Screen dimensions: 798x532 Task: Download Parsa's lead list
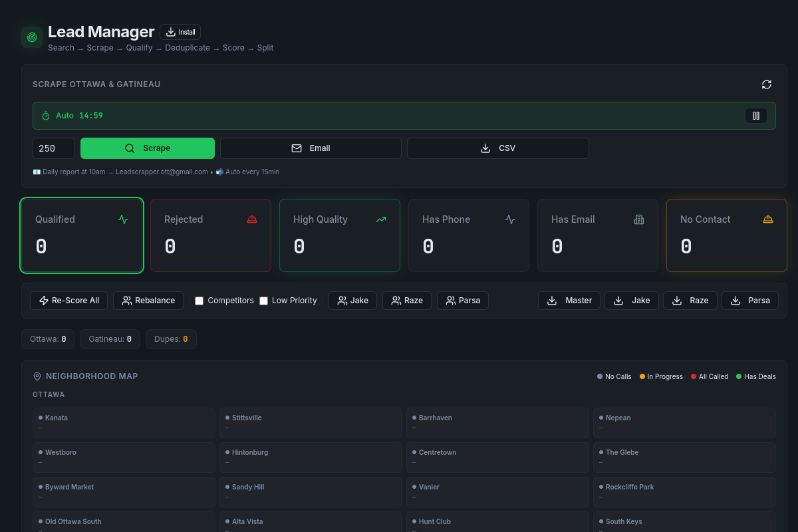pos(750,301)
